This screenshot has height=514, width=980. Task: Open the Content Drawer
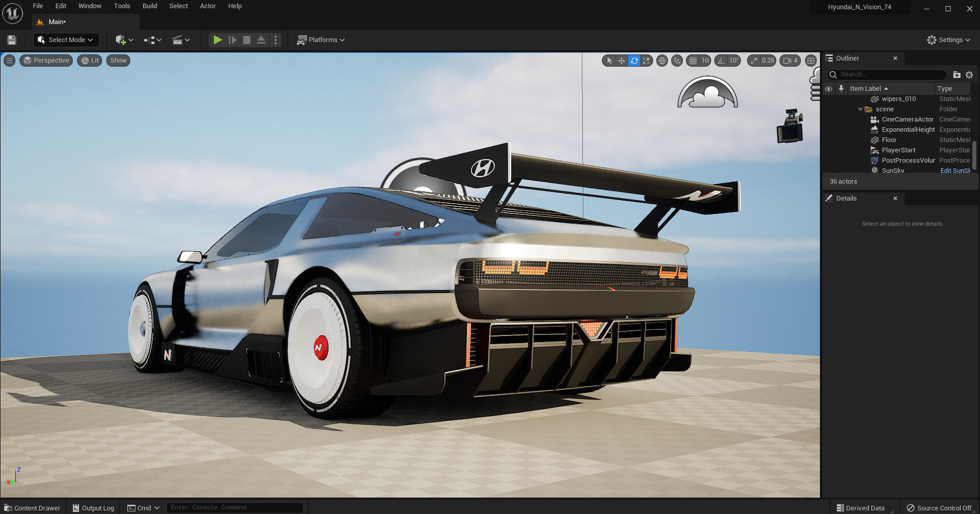click(32, 508)
